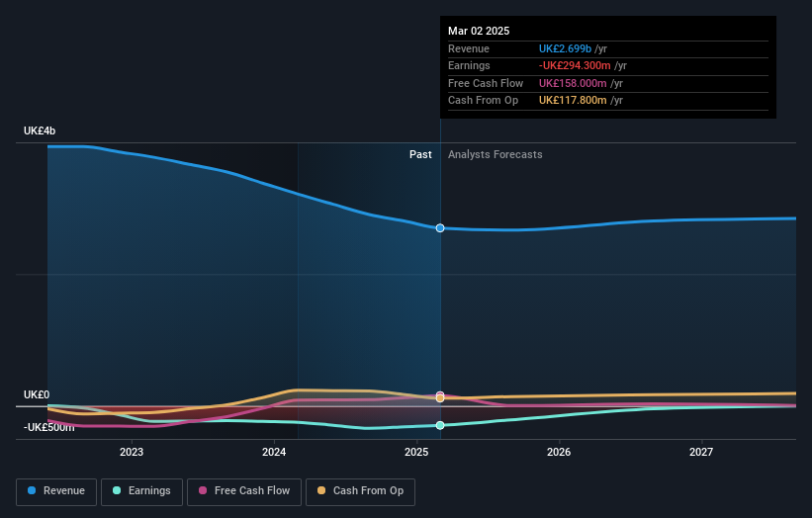Click the teal Earnings data point marker
The height and width of the screenshot is (518, 812).
[x=440, y=425]
